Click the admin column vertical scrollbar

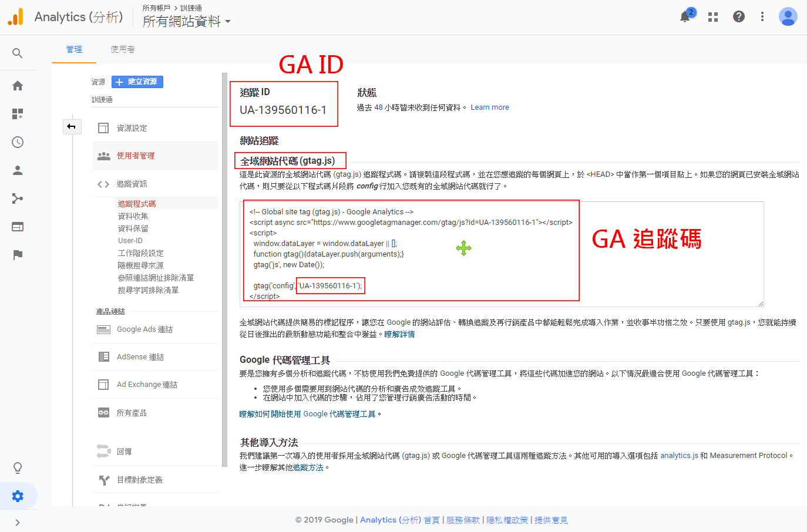224,270
